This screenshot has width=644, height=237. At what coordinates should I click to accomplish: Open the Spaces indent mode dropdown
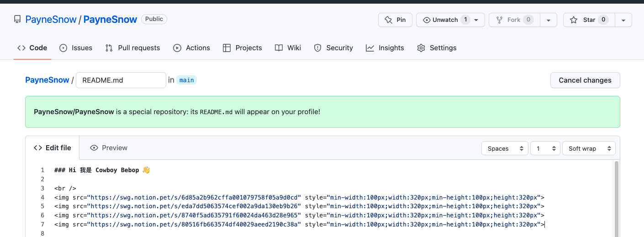click(x=505, y=148)
